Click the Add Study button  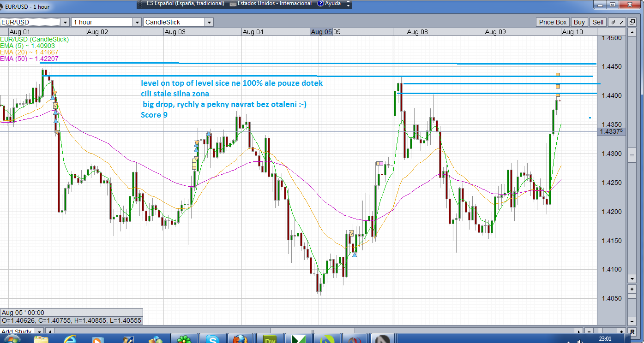[17, 331]
